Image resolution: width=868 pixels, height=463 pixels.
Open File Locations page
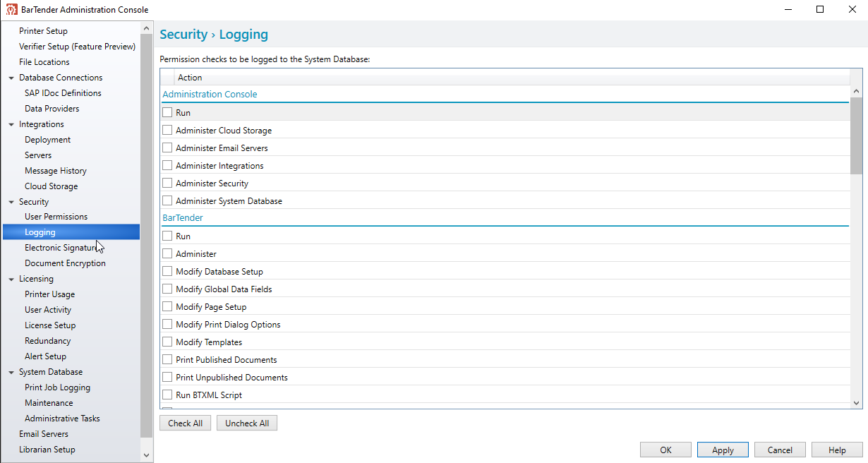(44, 62)
